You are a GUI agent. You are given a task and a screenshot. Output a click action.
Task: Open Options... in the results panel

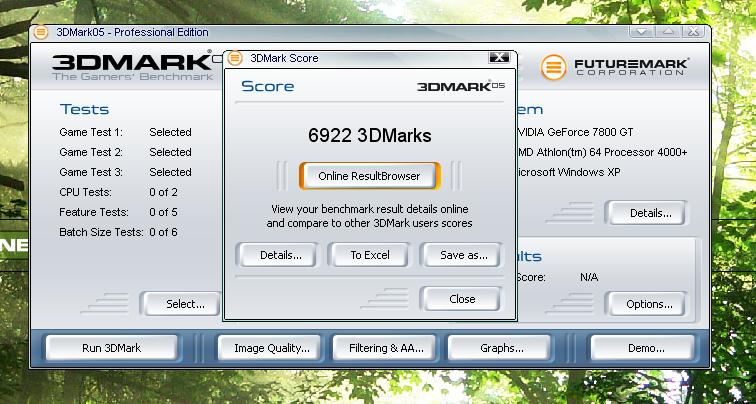[x=649, y=304]
